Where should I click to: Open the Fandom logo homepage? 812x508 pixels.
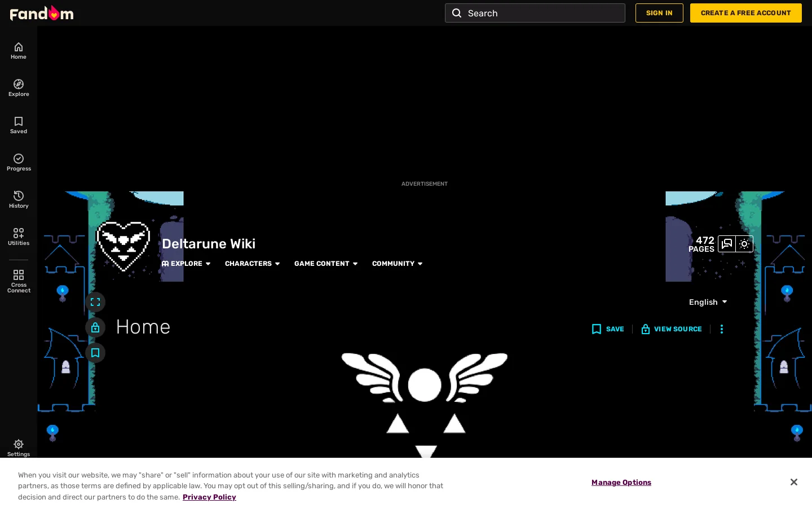click(x=42, y=13)
